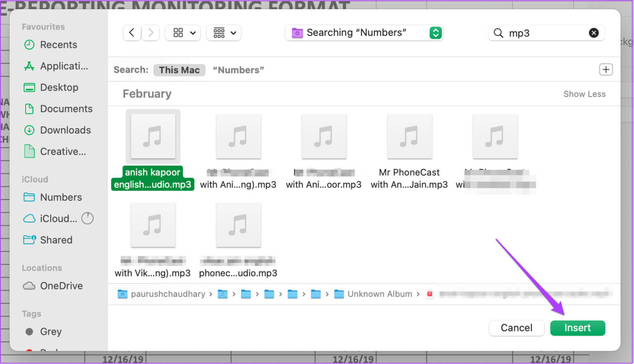Open Recents in the sidebar
The image size is (634, 364).
click(59, 45)
